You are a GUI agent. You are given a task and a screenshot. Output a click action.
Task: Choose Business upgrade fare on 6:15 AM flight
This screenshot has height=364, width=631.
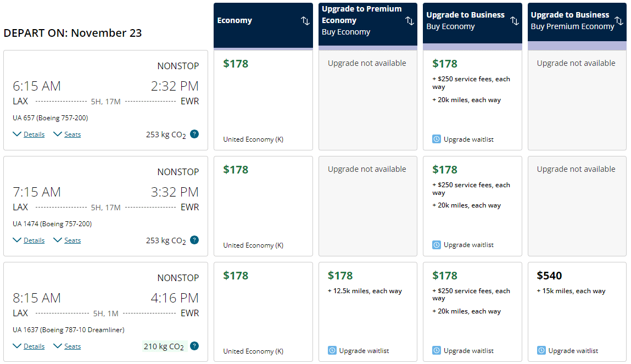(472, 100)
